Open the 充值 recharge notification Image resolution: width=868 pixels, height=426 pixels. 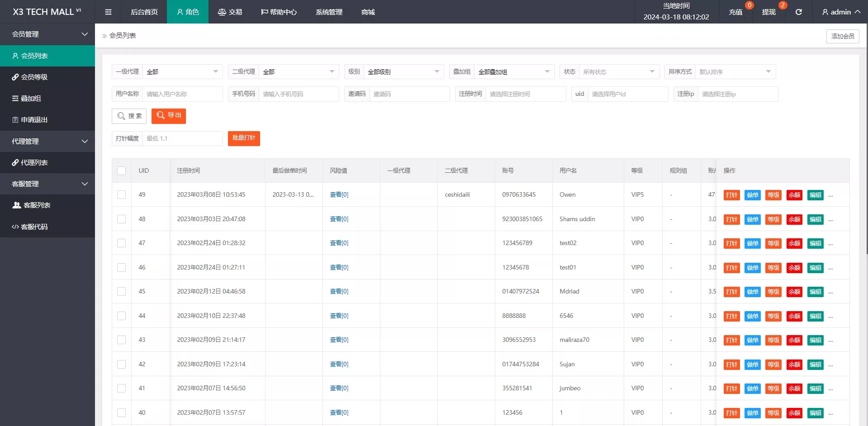click(735, 12)
